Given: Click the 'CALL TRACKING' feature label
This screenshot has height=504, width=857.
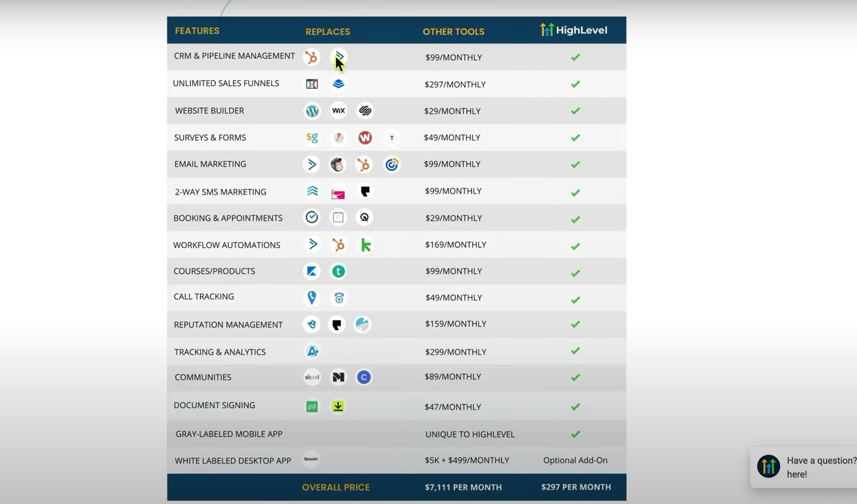Looking at the screenshot, I should coord(204,297).
